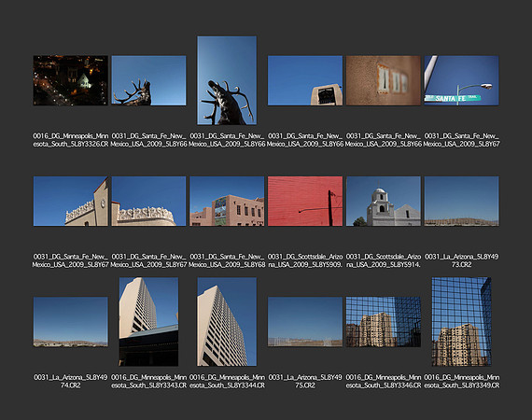The width and height of the screenshot is (532, 420).
Task: Open the red wall with utility pole thumbnail
Action: tap(305, 202)
